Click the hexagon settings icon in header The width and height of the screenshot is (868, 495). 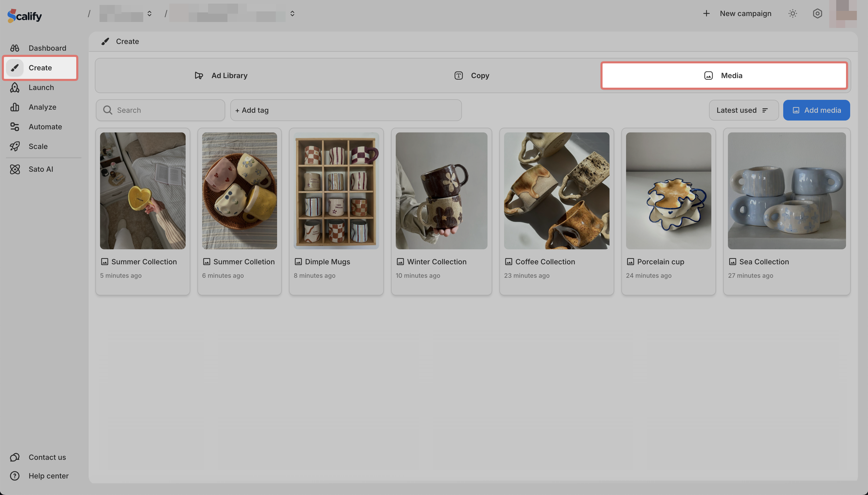[x=817, y=14]
